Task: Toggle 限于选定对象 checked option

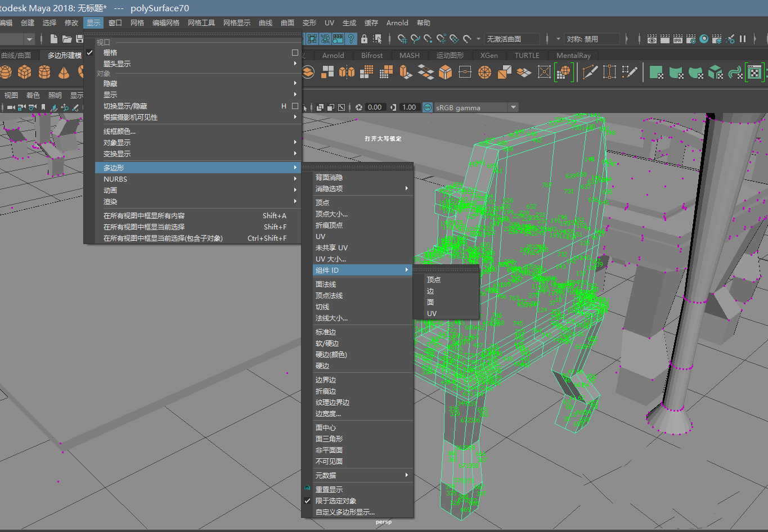Action: tap(335, 501)
